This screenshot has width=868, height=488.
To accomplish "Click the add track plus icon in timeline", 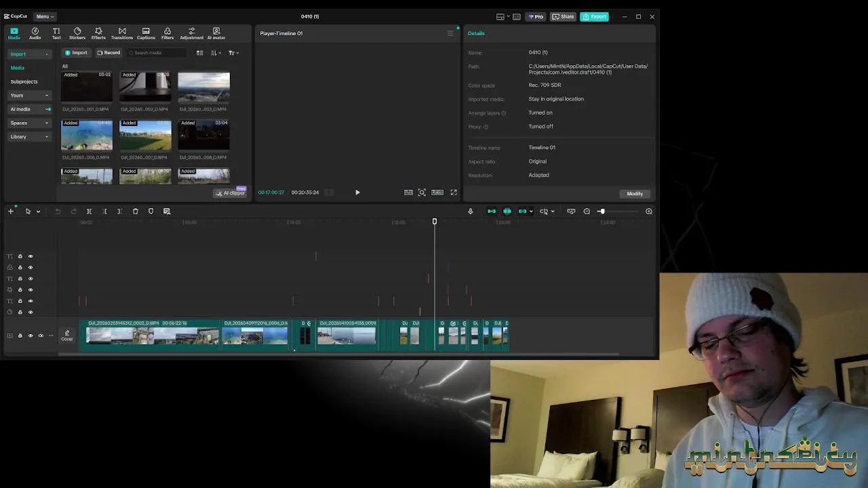I will [11, 211].
